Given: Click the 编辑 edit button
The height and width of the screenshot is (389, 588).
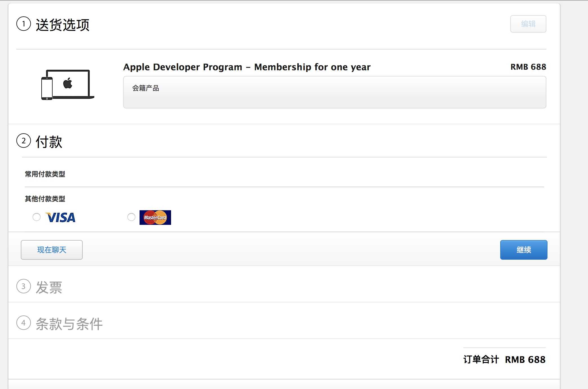Looking at the screenshot, I should point(528,24).
